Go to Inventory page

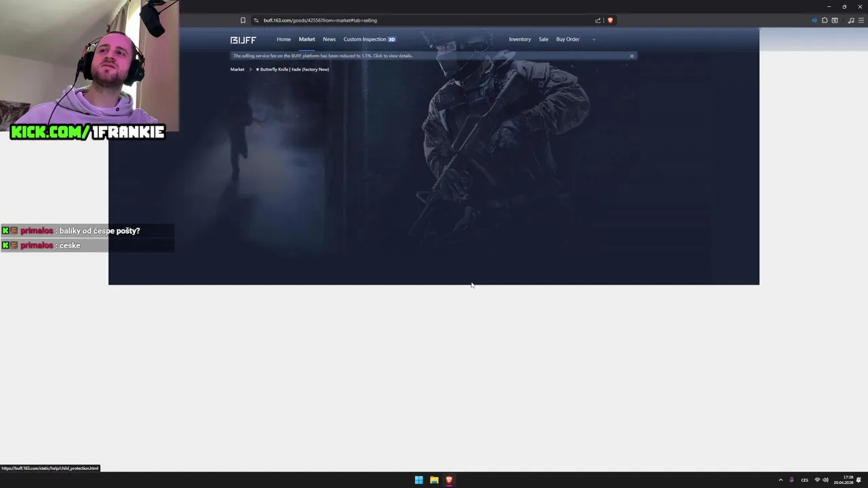(x=519, y=39)
